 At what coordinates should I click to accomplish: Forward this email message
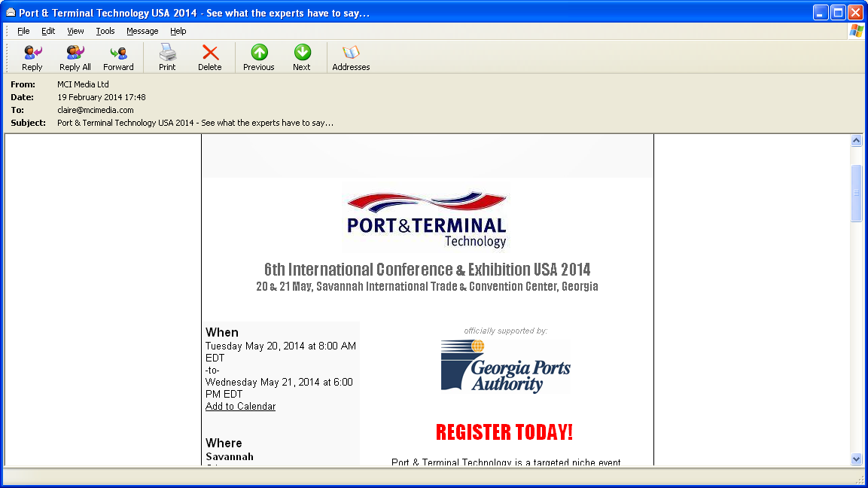pos(118,57)
